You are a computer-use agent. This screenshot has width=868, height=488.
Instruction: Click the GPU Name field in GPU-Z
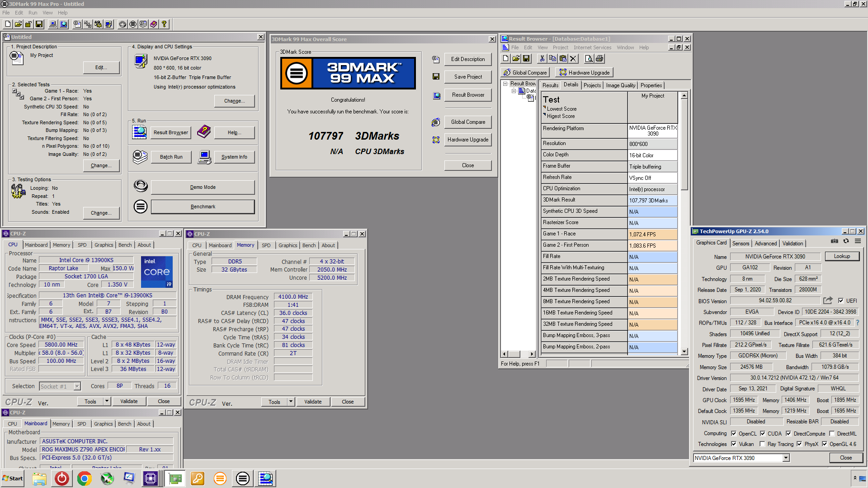point(775,256)
